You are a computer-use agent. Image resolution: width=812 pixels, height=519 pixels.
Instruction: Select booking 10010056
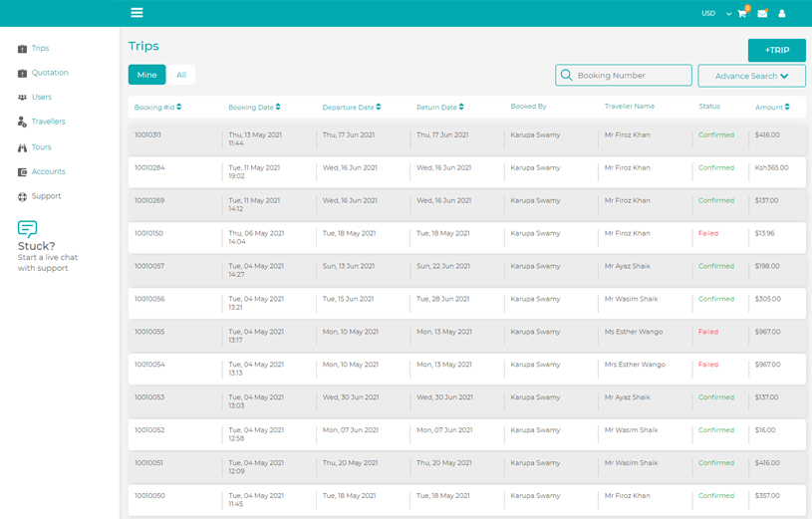click(149, 299)
